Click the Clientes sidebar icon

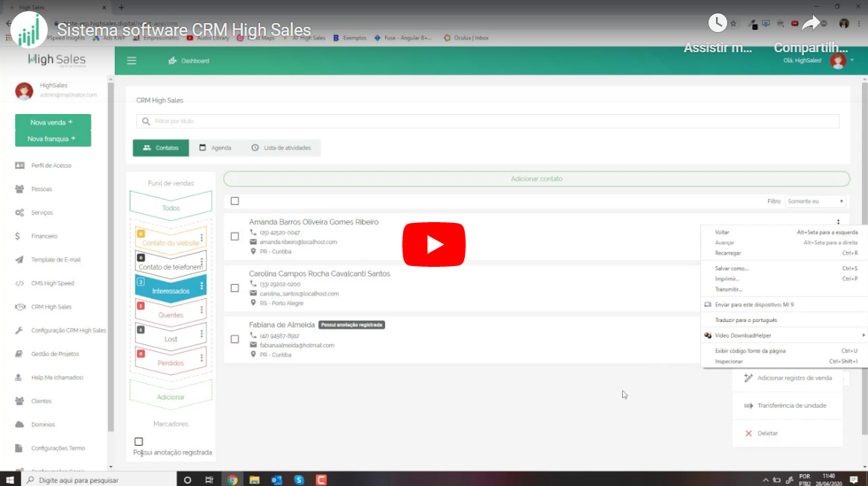19,401
